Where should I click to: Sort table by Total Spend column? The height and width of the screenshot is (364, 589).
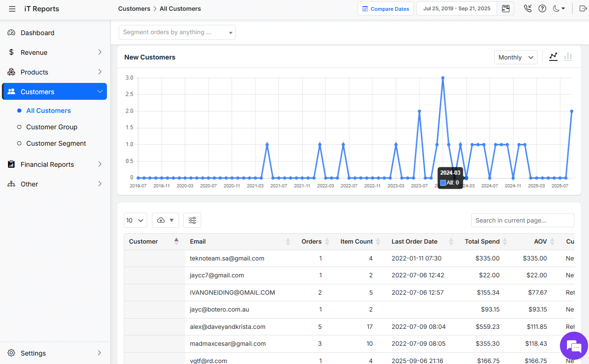[505, 242]
